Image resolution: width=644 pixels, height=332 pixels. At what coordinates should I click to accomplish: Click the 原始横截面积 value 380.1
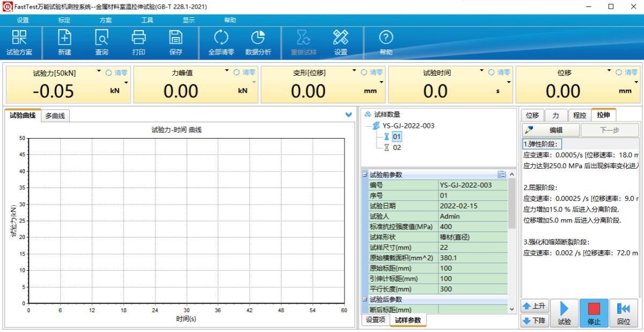point(472,258)
